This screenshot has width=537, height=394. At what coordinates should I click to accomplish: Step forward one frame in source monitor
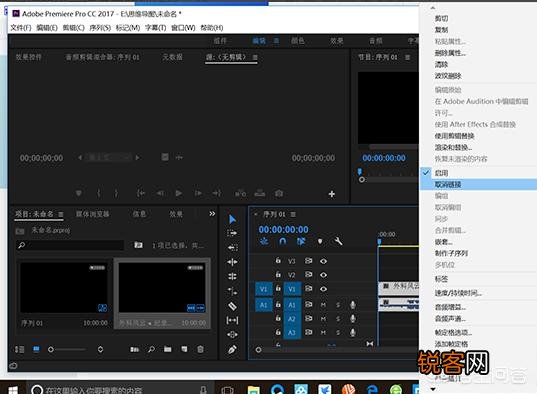pos(198,194)
